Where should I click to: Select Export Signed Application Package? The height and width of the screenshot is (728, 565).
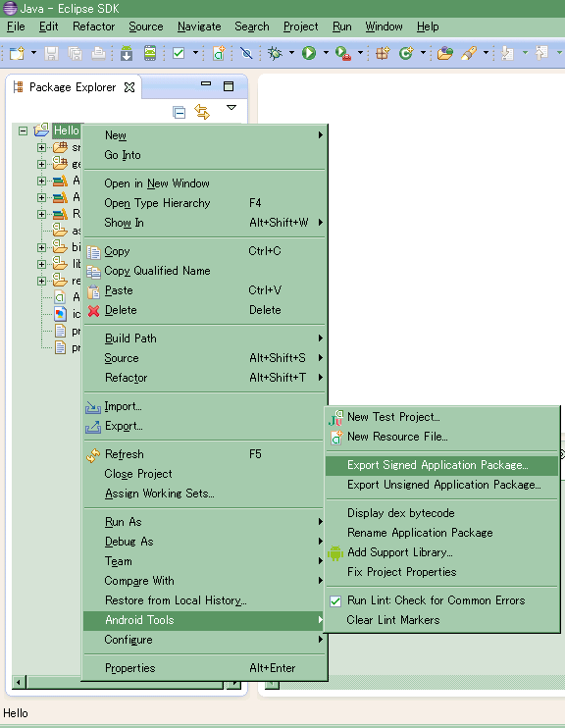[442, 465]
